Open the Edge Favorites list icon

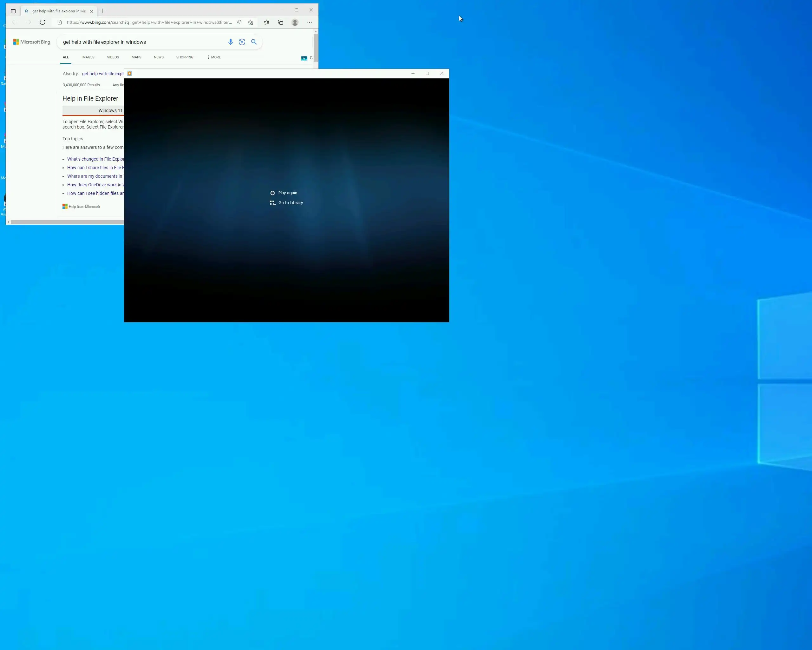tap(266, 22)
